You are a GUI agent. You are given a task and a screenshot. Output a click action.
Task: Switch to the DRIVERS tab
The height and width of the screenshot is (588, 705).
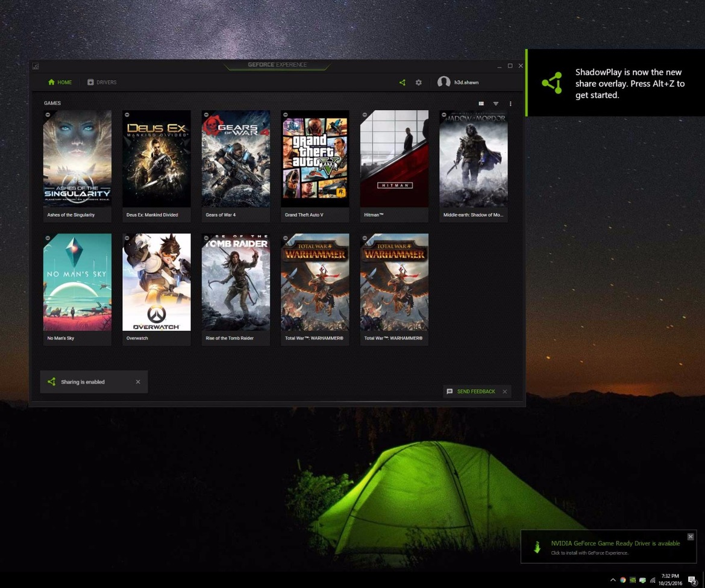tap(102, 83)
